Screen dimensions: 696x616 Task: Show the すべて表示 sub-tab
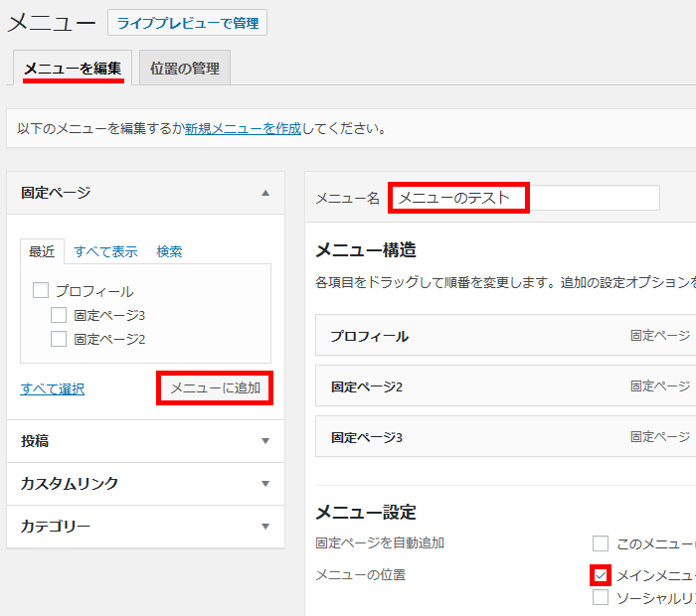pyautogui.click(x=105, y=251)
